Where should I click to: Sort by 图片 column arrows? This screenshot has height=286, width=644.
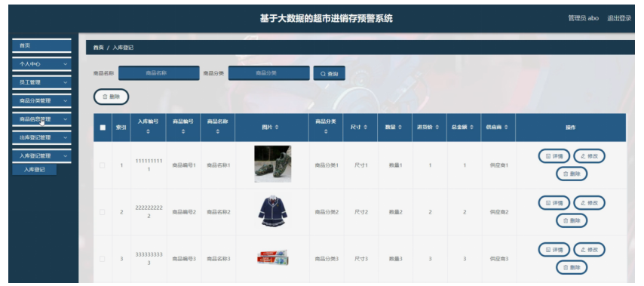click(277, 128)
